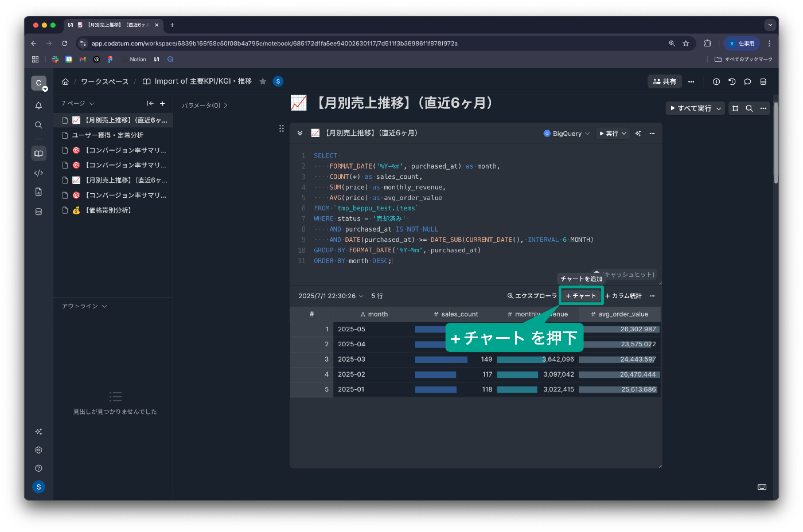
Task: Sort by the sales_count column header
Action: 455,314
